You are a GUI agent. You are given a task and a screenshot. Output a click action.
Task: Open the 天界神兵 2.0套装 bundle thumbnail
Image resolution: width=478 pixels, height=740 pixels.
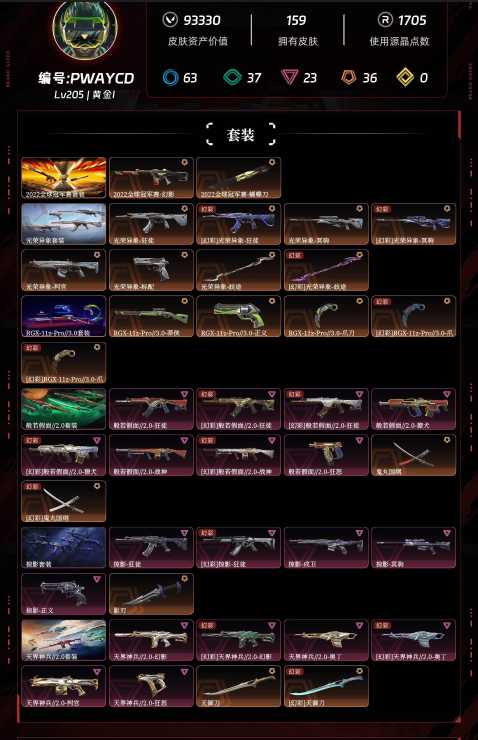pyautogui.click(x=64, y=640)
